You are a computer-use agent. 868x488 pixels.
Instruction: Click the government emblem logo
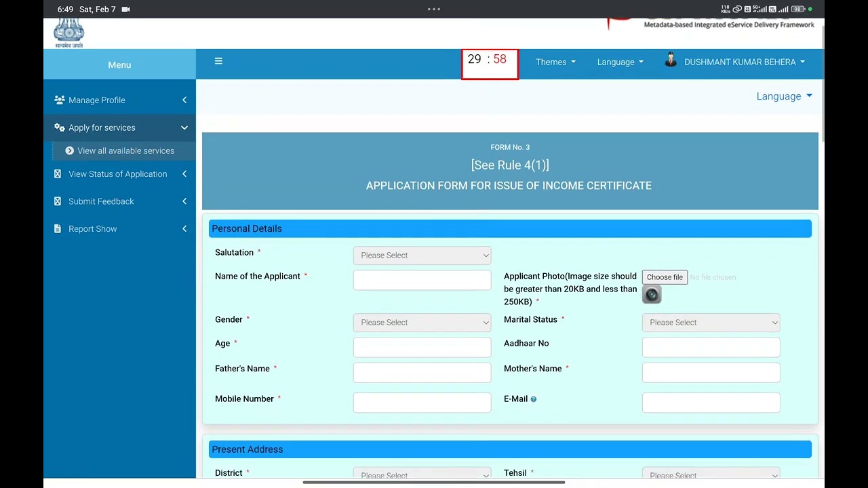(68, 33)
